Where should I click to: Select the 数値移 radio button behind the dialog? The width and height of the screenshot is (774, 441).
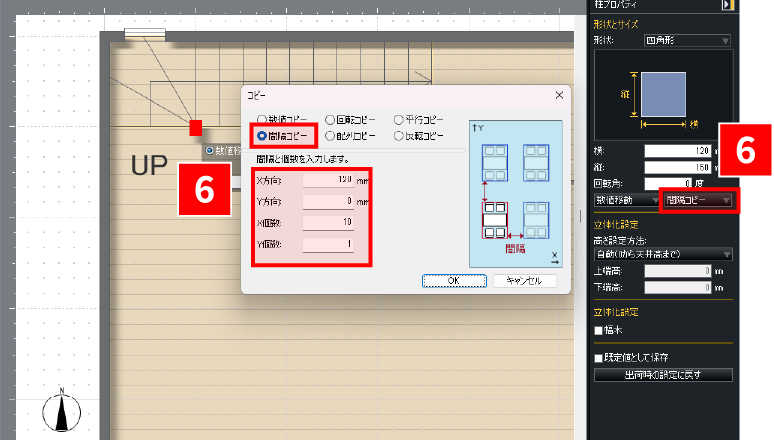(x=210, y=150)
